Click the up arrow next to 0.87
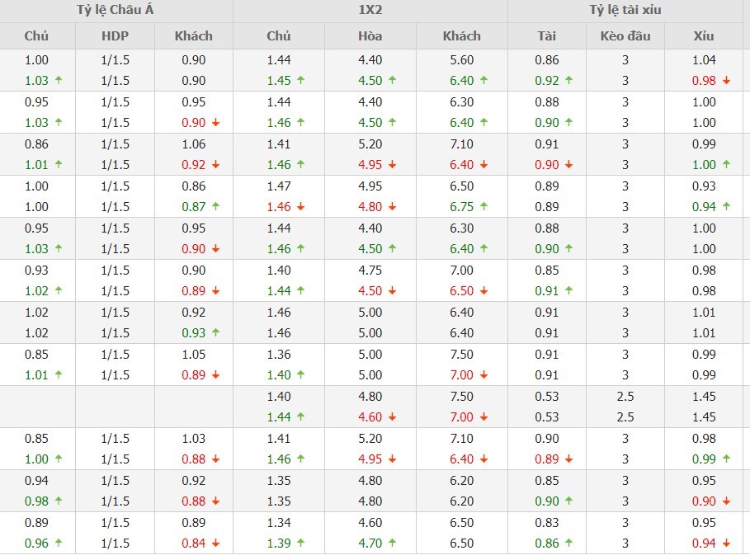750x560 pixels. pos(215,207)
